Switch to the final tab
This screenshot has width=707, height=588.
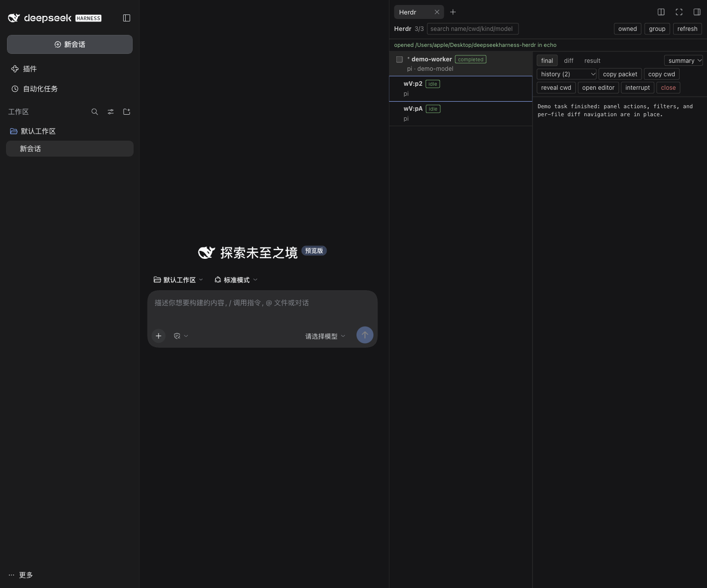click(x=547, y=60)
